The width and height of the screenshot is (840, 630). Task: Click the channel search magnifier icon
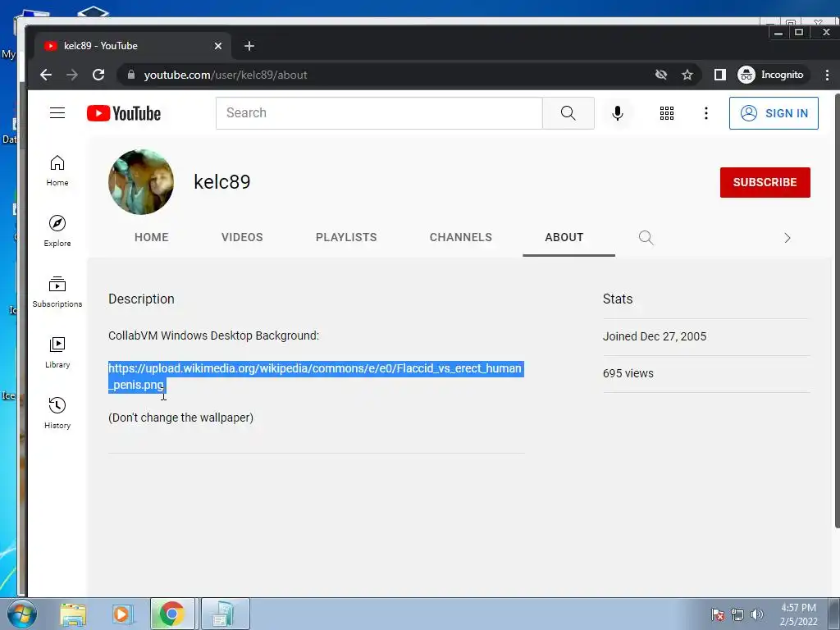646,237
